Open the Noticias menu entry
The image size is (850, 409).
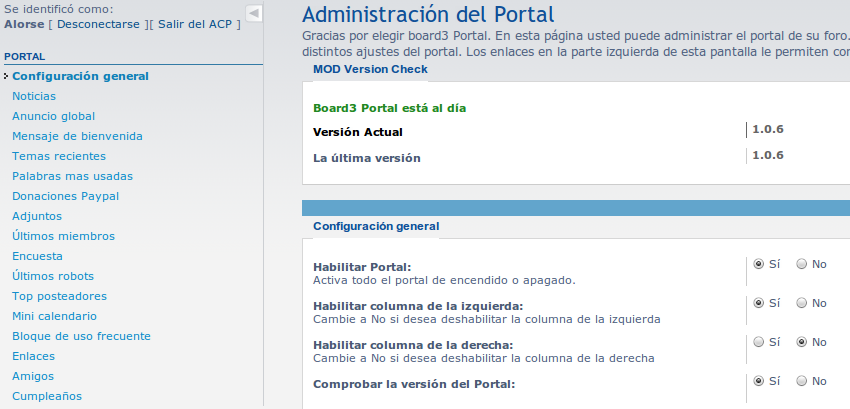(x=34, y=96)
